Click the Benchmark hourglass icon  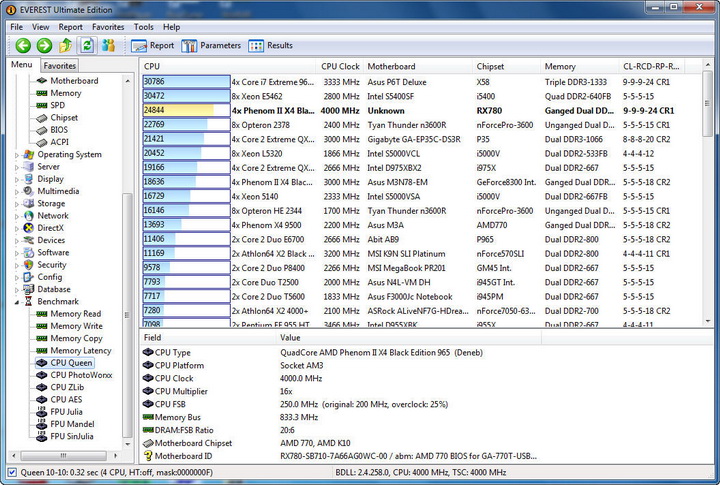click(x=28, y=301)
